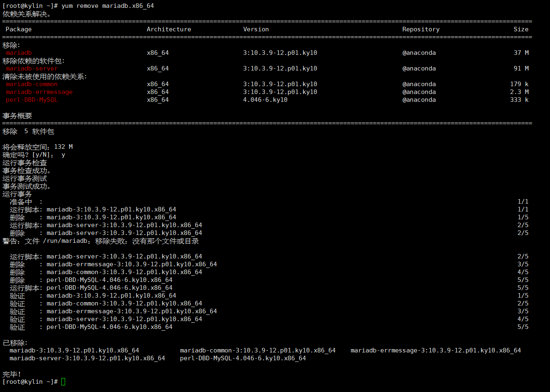Click the '确定吗？[y/N]： y' confirmation line

click(x=34, y=155)
